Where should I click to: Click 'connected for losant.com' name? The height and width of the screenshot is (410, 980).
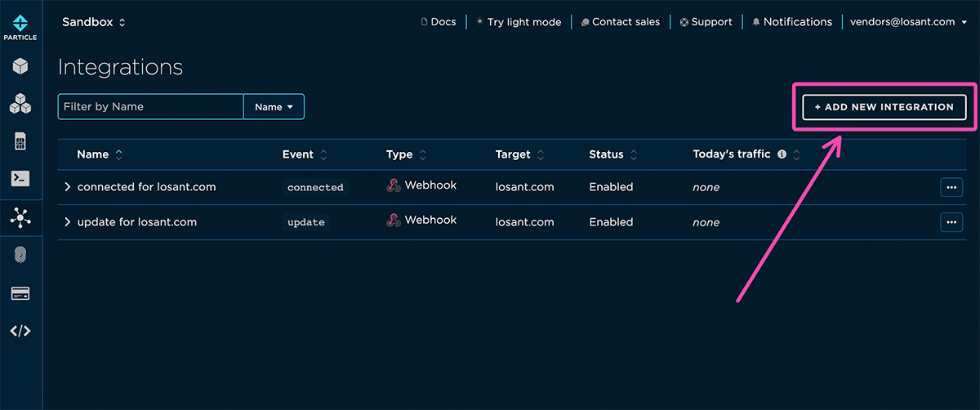[x=147, y=187]
